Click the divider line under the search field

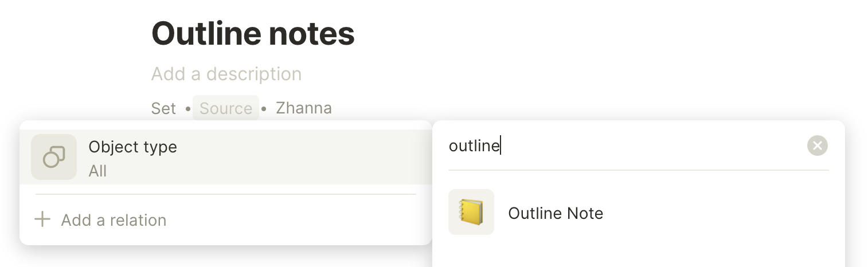(x=639, y=170)
